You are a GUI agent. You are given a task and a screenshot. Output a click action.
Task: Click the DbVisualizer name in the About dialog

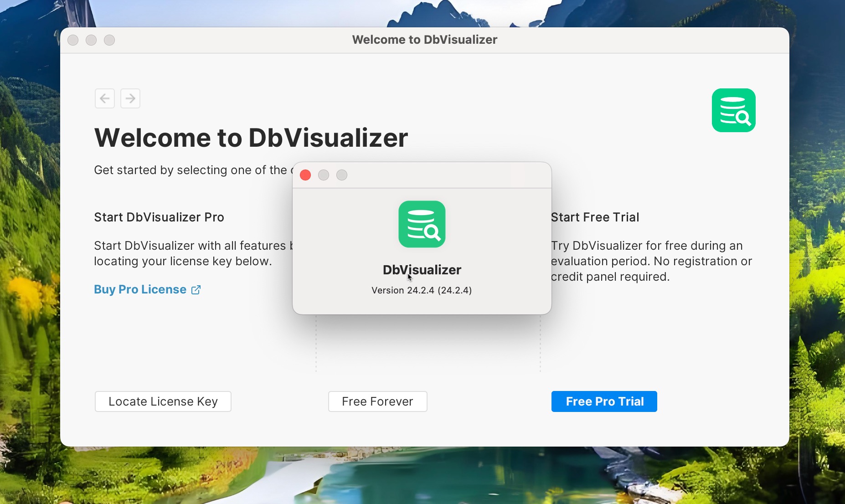tap(422, 270)
